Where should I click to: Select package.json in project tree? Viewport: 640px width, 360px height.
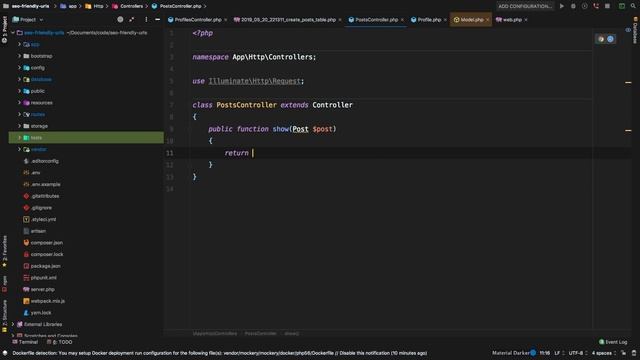(x=45, y=266)
